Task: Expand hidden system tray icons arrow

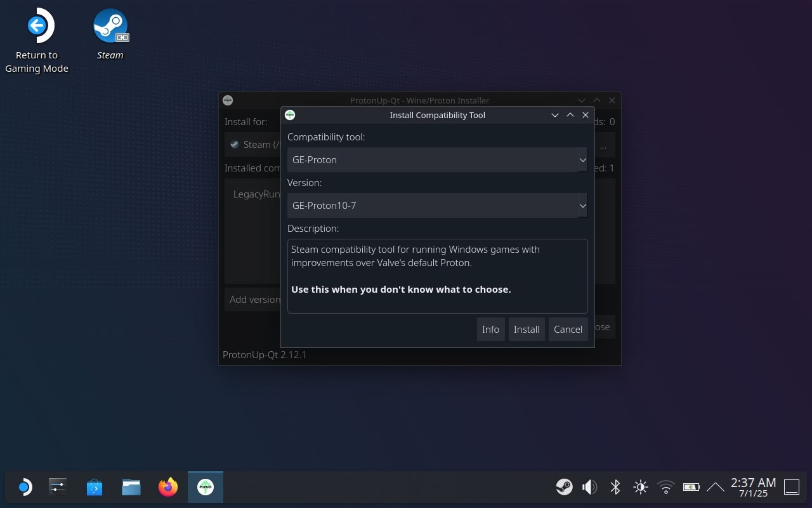Action: (x=716, y=487)
